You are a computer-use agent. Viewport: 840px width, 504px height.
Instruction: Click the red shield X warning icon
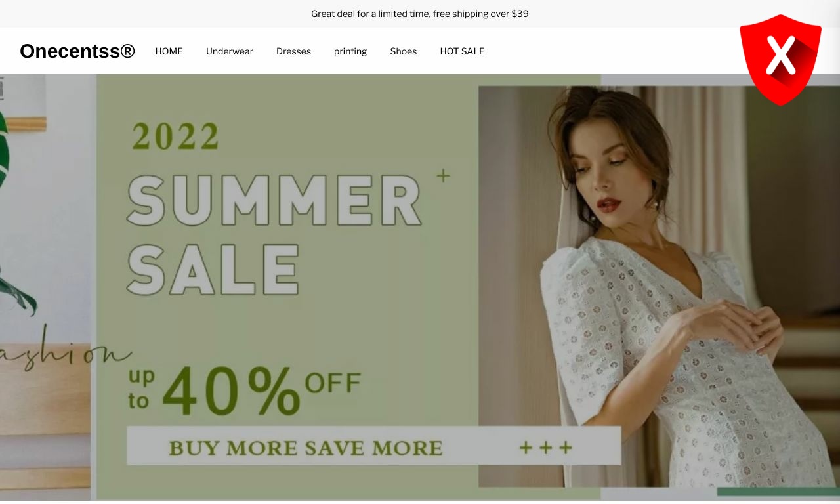point(780,60)
